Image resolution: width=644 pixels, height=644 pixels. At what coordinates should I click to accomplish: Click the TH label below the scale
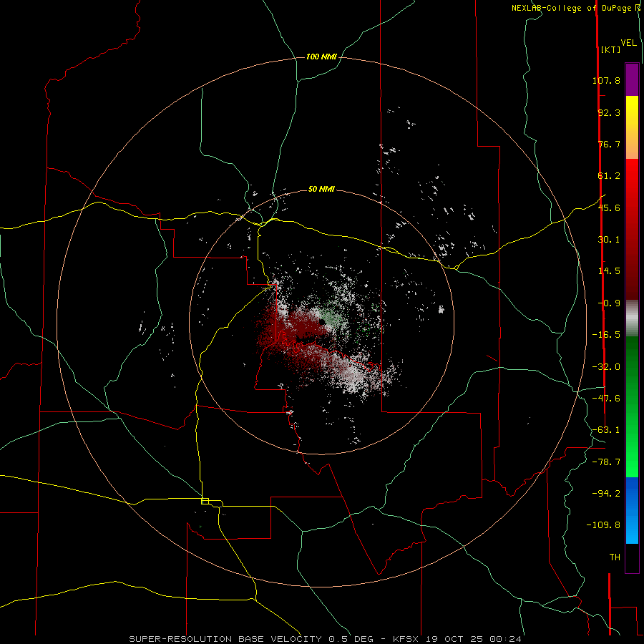(x=615, y=557)
